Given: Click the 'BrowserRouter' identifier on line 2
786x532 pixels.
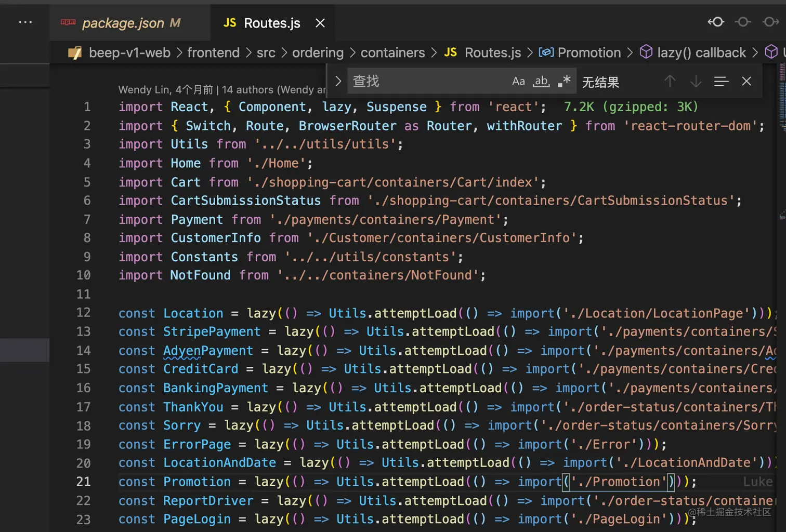Looking at the screenshot, I should point(347,126).
